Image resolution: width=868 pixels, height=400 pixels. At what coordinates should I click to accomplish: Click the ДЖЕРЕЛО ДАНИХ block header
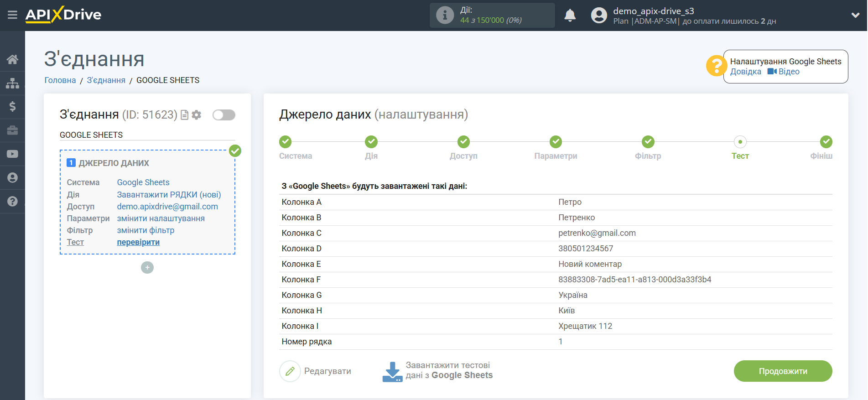pyautogui.click(x=114, y=163)
